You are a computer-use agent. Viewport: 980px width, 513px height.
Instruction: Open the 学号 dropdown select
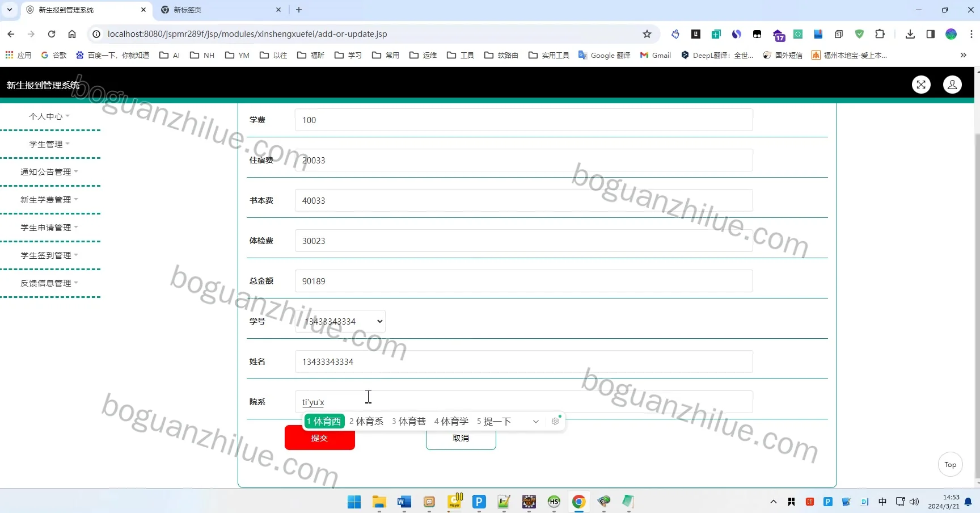click(x=340, y=321)
